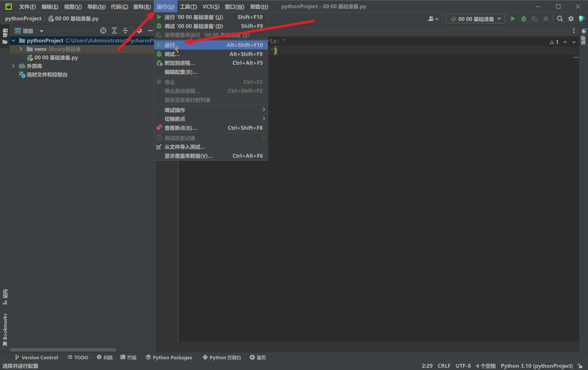Image resolution: width=588 pixels, height=370 pixels.
Task: Toggle the Bookmarks tool window
Action: [5, 330]
